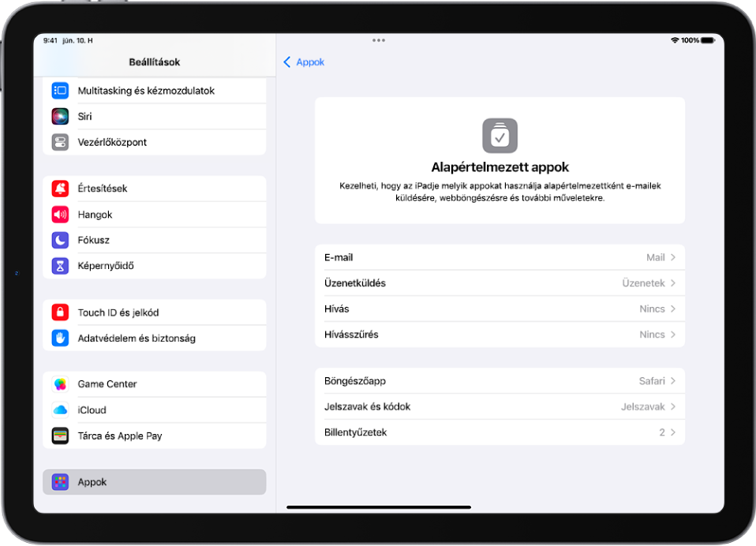Viewport: 756px width, 546px height.
Task: Expand E-mail row chevron next to Mail
Action: coord(673,257)
